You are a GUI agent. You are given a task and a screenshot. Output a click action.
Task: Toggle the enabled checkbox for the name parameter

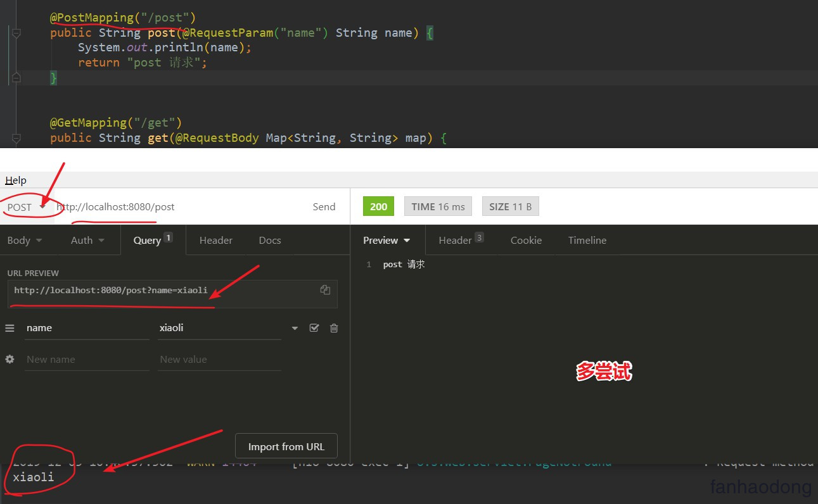click(314, 328)
